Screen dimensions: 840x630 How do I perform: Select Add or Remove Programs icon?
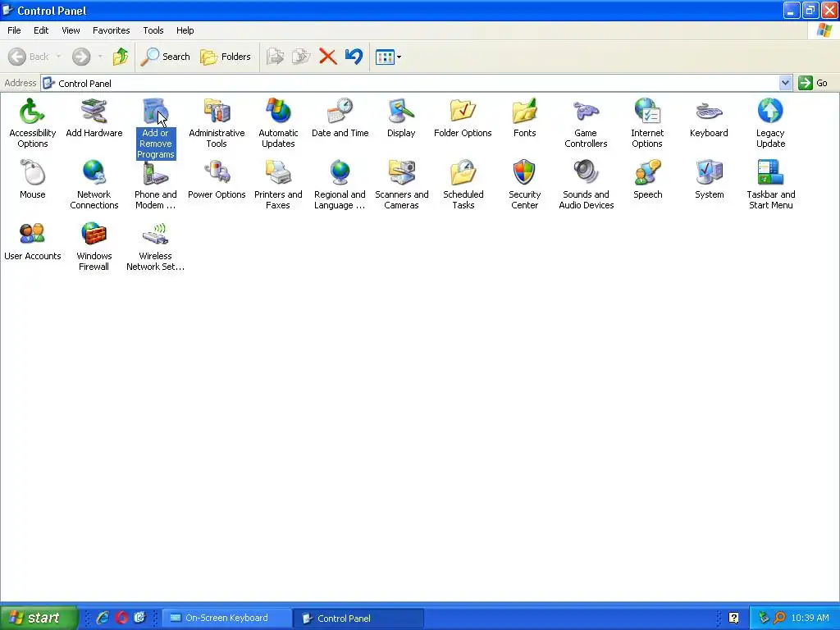155,129
